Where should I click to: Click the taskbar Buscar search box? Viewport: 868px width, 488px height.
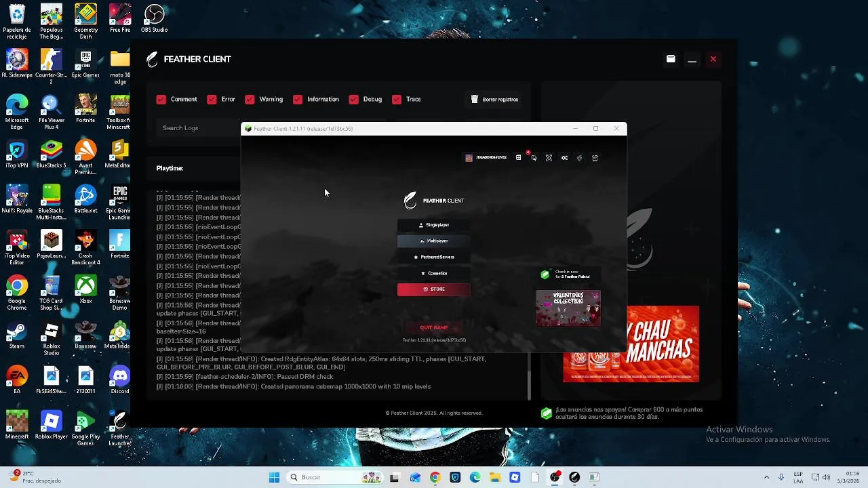tap(335, 477)
